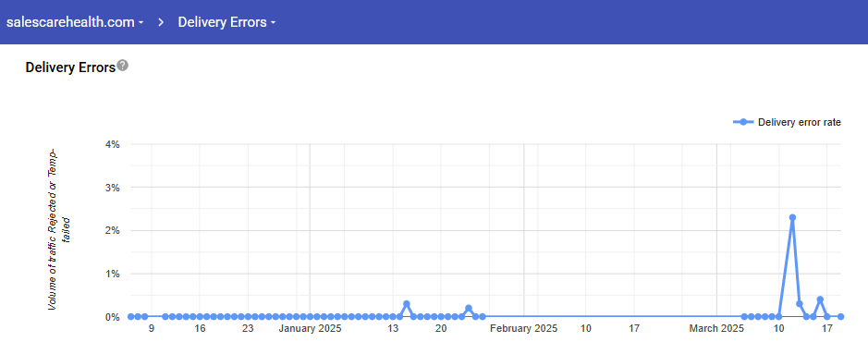The width and height of the screenshot is (868, 354).
Task: Click the January 2025 axis label
Action: [310, 328]
